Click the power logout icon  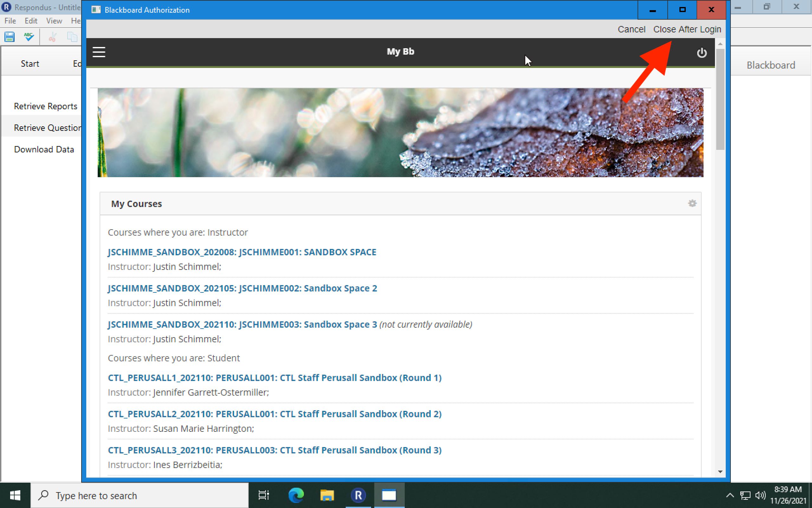(702, 53)
